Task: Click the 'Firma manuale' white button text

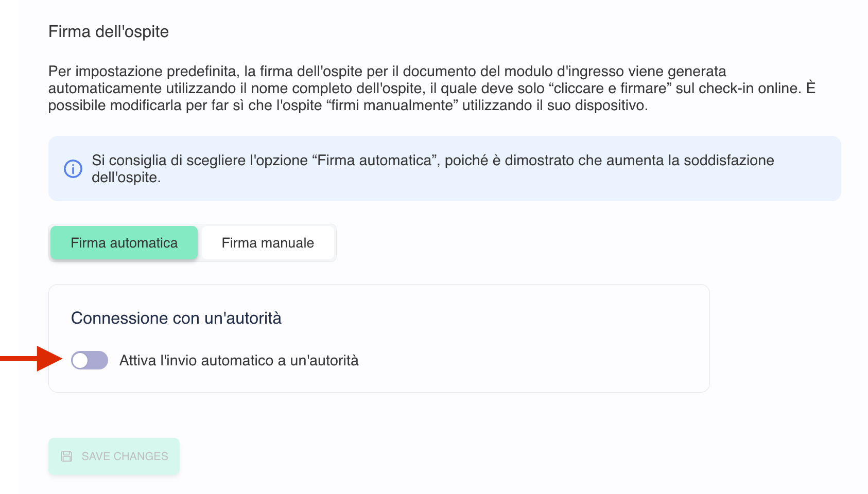Action: coord(268,243)
